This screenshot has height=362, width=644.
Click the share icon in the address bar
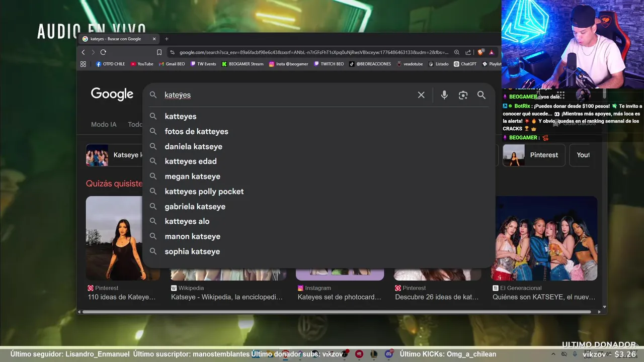[x=468, y=52]
